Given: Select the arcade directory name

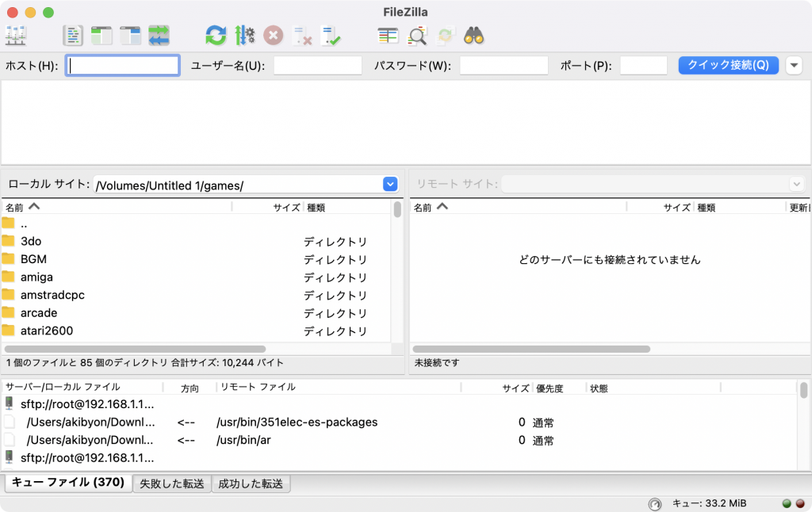Looking at the screenshot, I should point(39,313).
